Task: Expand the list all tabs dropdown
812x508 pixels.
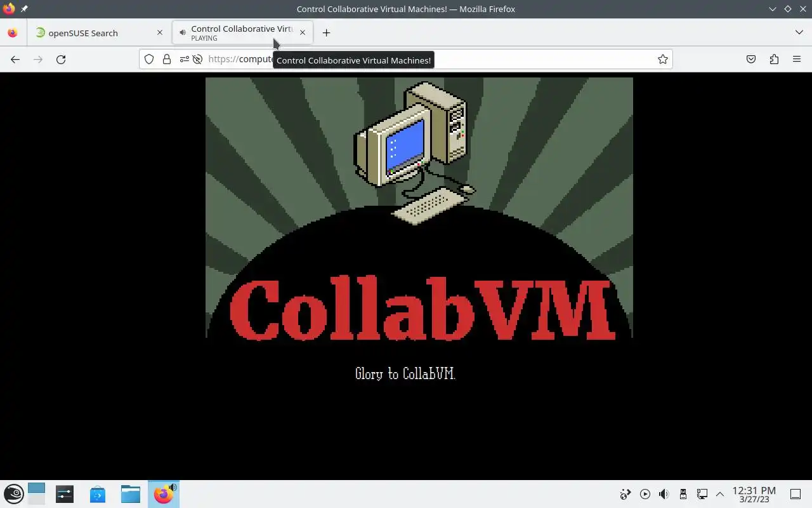Action: click(799, 32)
